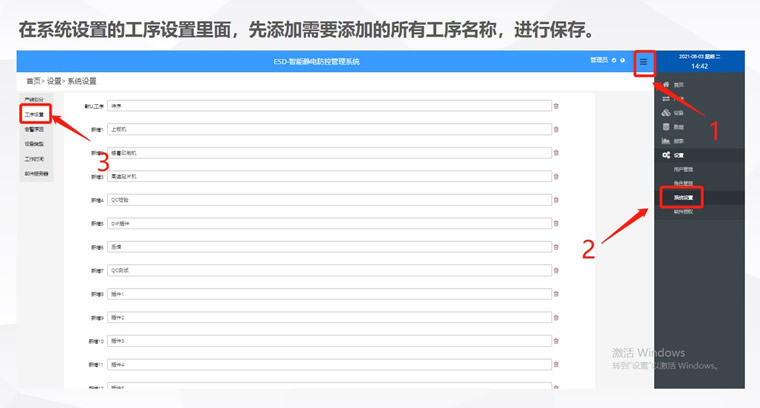
Task: Click the 2021-08-03 date text
Action: click(691, 57)
